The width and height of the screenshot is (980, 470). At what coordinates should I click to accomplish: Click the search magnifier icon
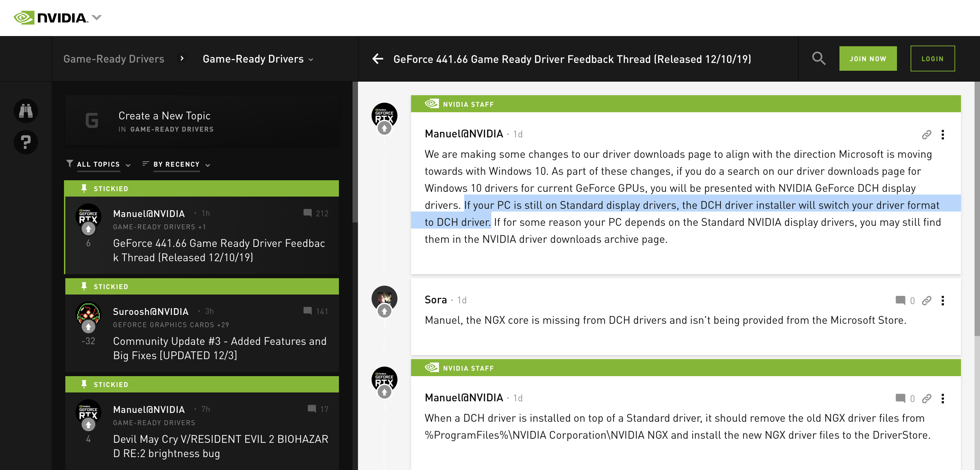(818, 58)
